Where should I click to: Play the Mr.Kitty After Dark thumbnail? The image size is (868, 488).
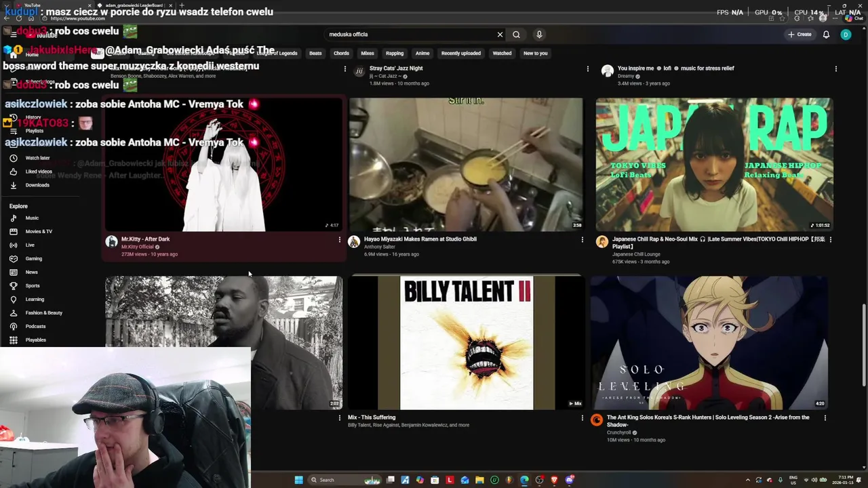click(x=223, y=165)
